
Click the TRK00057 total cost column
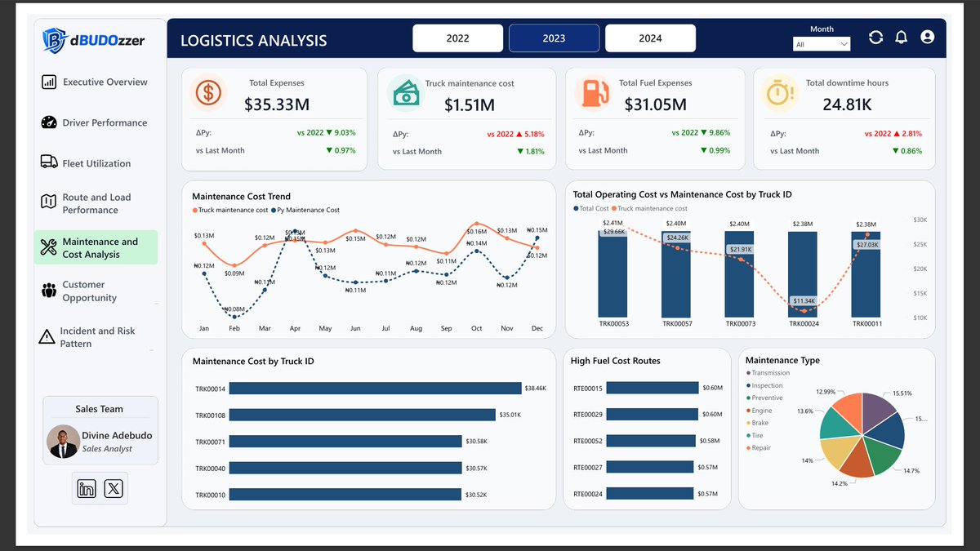tap(676, 274)
